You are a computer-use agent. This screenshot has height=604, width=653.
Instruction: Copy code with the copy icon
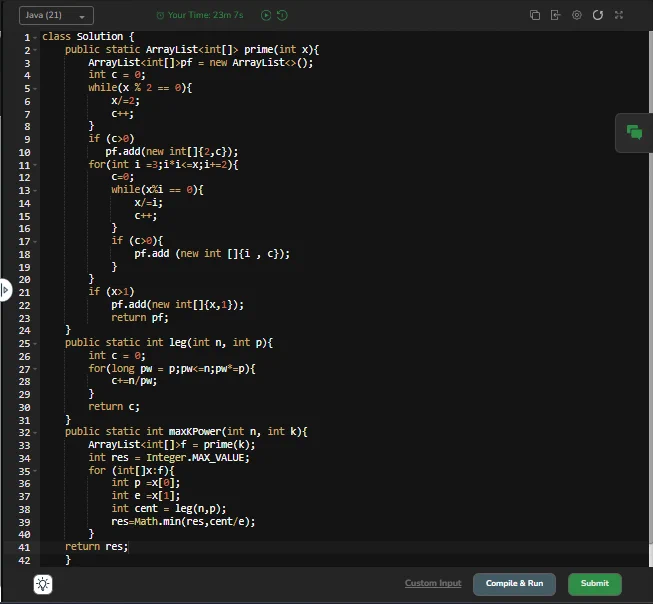click(535, 15)
